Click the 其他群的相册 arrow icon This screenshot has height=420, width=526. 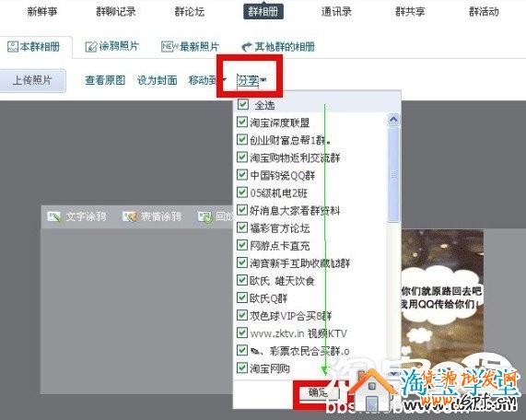point(247,47)
